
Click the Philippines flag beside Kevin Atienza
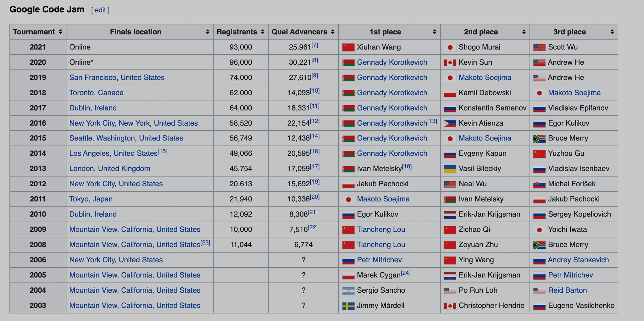coord(450,123)
